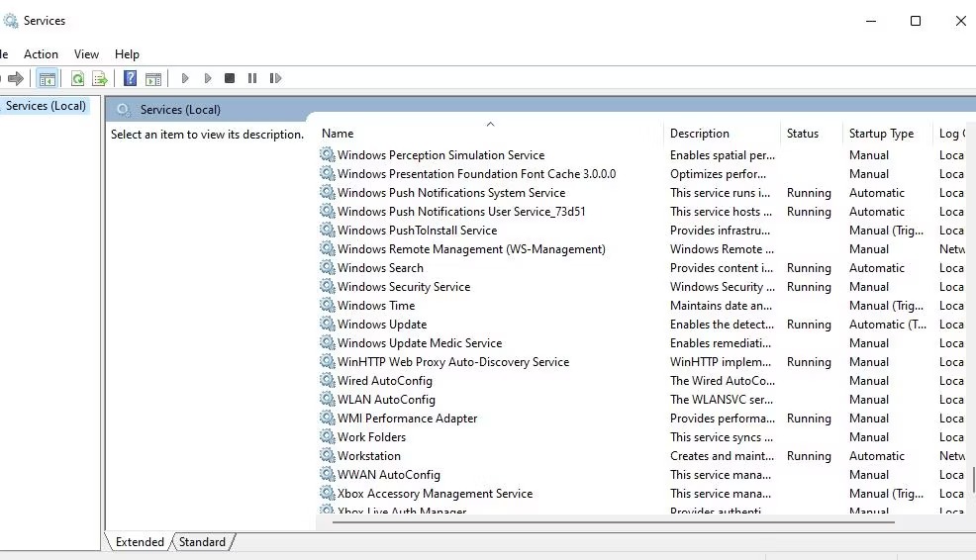The height and width of the screenshot is (560, 976).
Task: Click the Stop Service square icon
Action: [230, 78]
